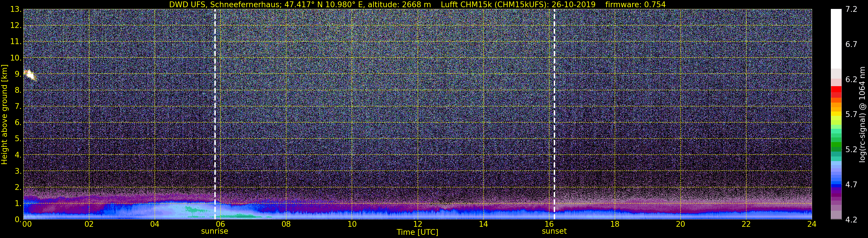Click the time tick label '00'
Viewport: 868px width, 238px height.
click(x=27, y=224)
